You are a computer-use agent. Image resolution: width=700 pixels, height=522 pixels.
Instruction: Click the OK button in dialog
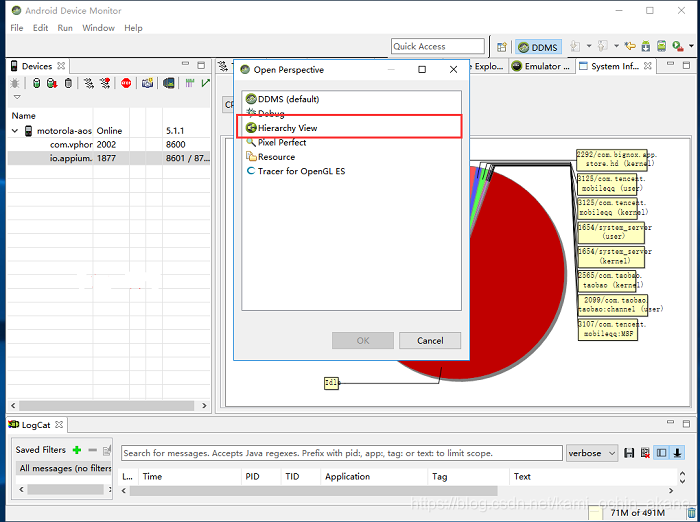click(x=363, y=341)
